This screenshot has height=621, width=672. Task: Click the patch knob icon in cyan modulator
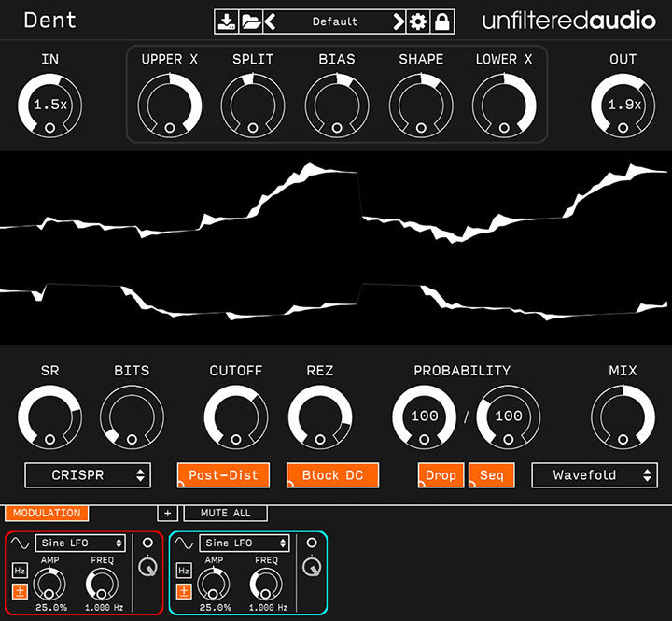pyautogui.click(x=312, y=567)
